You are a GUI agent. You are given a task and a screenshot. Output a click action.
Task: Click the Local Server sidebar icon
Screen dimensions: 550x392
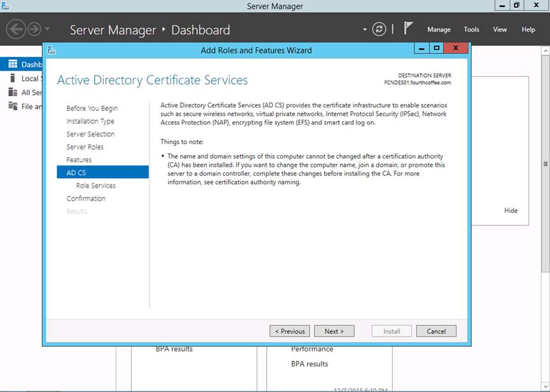pos(12,78)
